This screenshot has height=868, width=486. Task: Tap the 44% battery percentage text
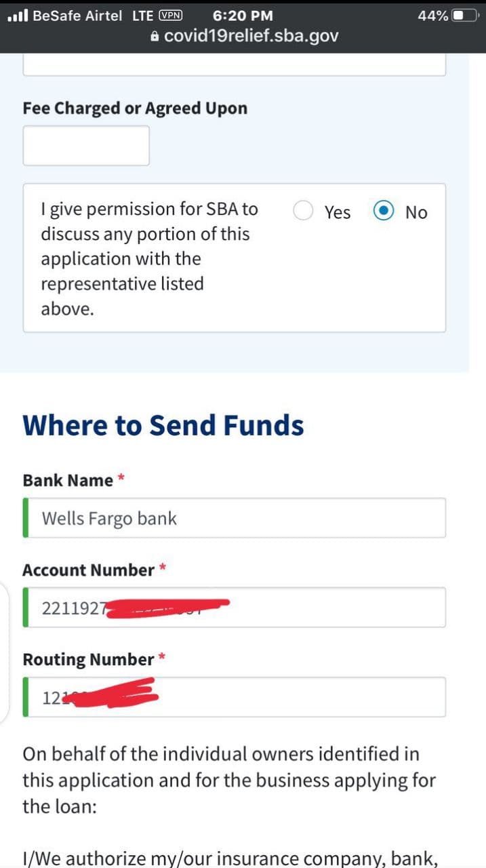[432, 15]
